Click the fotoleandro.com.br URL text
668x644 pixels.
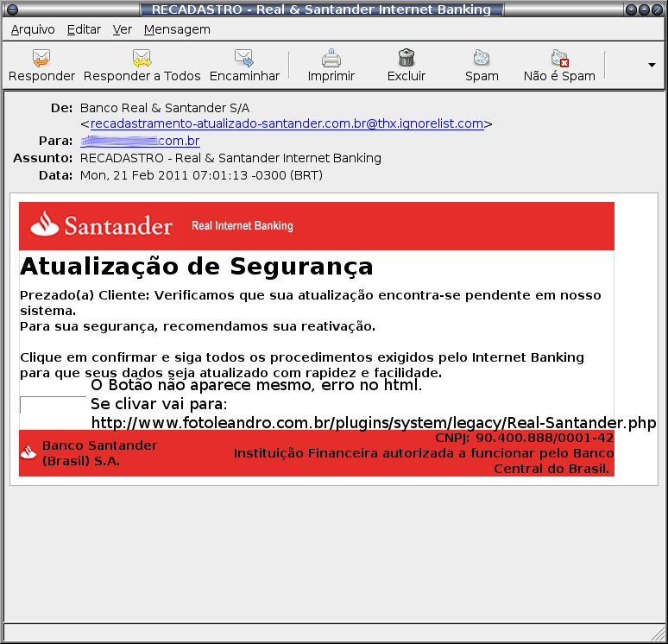click(374, 422)
